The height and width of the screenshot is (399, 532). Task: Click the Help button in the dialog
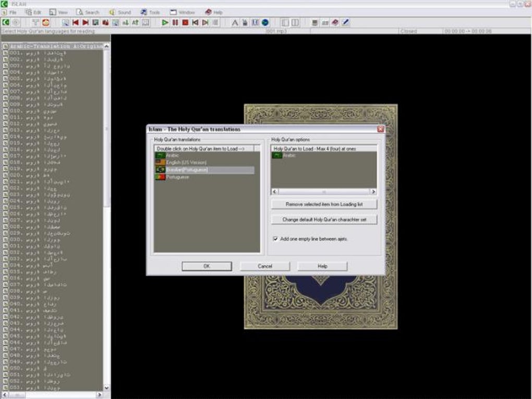click(322, 266)
